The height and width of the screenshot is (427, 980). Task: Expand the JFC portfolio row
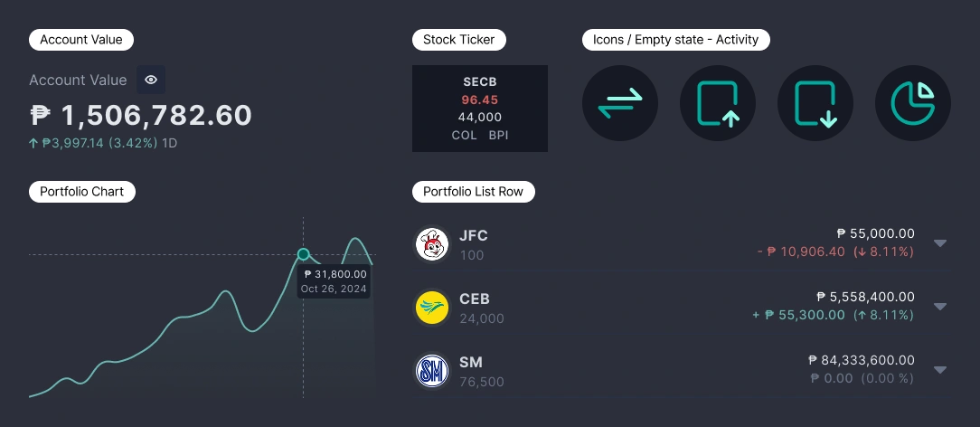tap(940, 243)
